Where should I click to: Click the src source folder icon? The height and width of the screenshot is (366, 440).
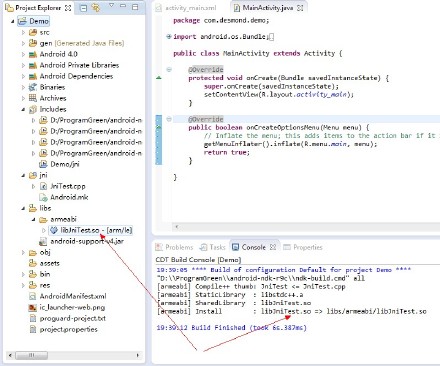tap(33, 32)
